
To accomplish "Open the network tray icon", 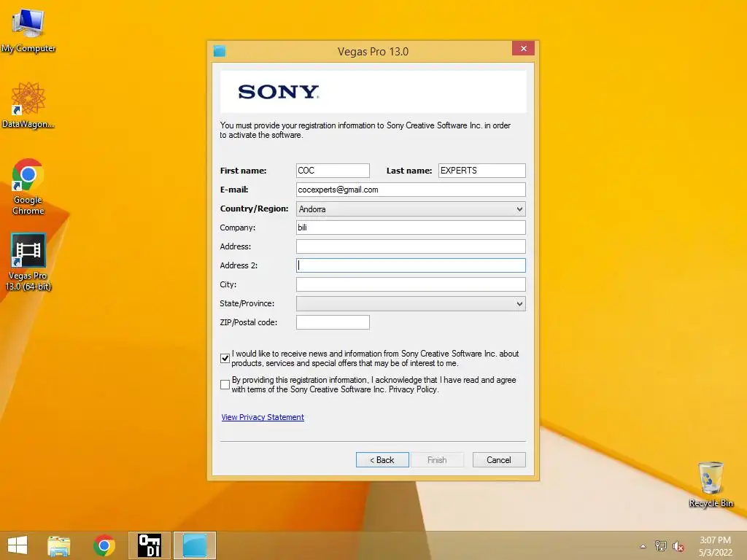I will click(661, 546).
